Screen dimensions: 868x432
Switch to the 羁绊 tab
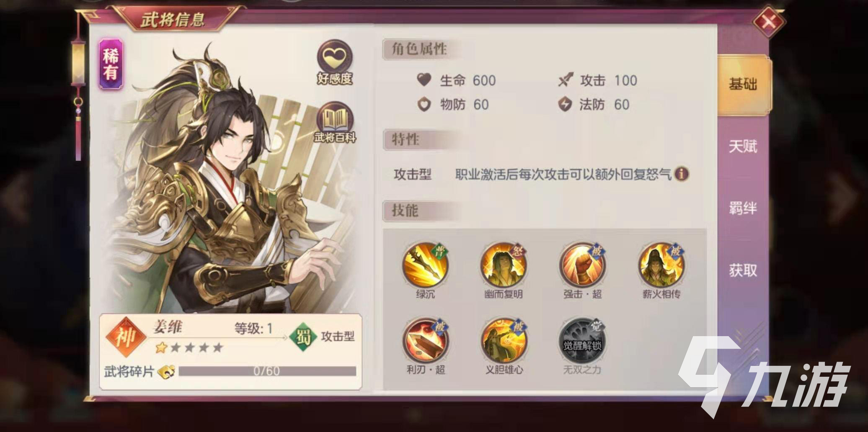[x=743, y=208]
